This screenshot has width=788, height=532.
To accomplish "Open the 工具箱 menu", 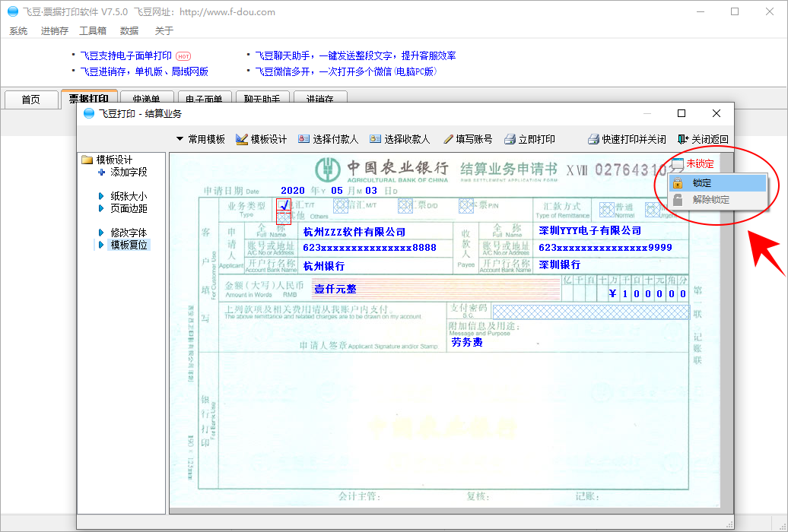I will click(x=93, y=31).
